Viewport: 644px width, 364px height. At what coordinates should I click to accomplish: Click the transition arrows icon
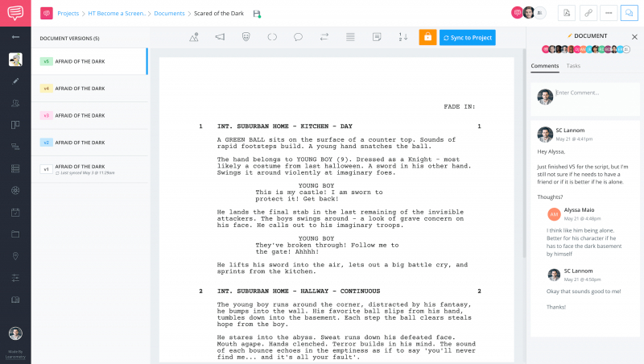324,37
